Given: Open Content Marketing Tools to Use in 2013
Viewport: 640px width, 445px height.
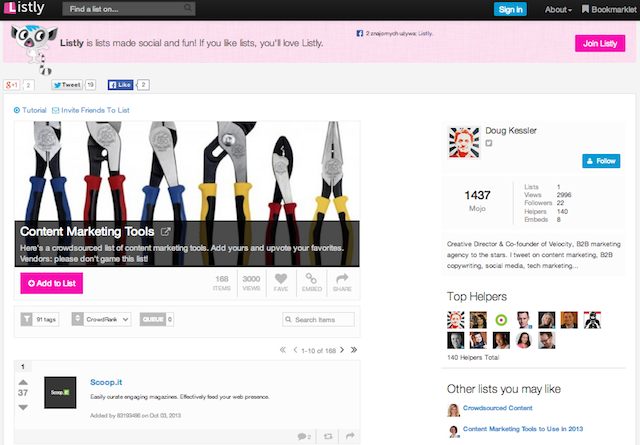Looking at the screenshot, I should pyautogui.click(x=523, y=429).
